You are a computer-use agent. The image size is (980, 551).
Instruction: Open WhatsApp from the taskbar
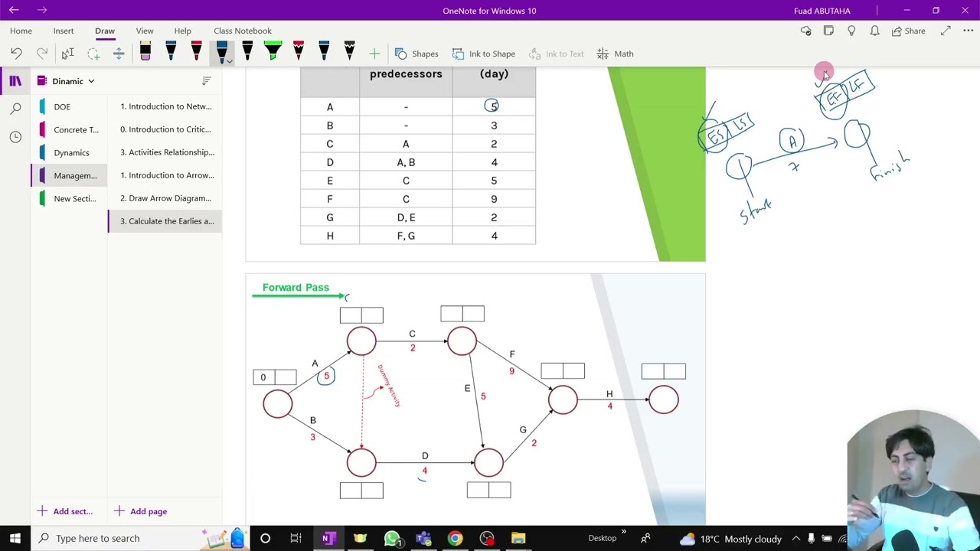coord(392,539)
